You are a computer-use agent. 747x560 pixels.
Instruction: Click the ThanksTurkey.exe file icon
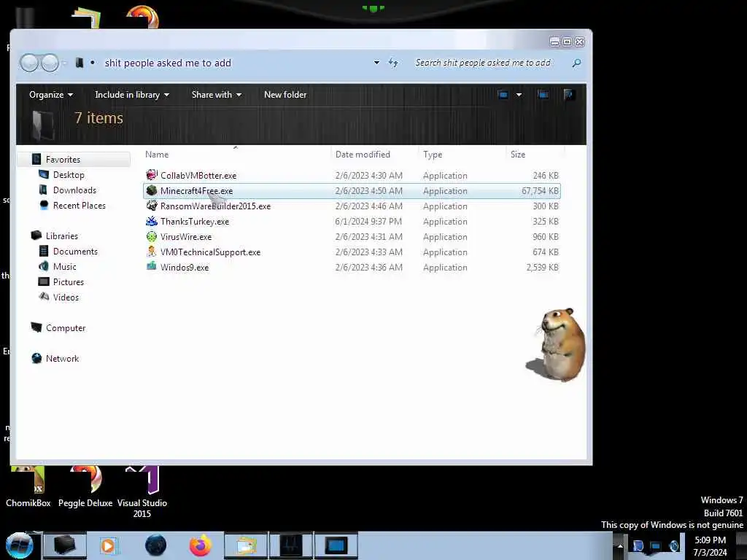[152, 221]
